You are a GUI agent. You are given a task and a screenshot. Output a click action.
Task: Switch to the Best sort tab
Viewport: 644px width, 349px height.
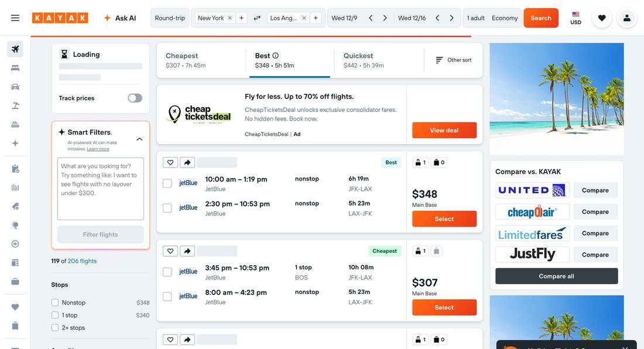[290, 60]
